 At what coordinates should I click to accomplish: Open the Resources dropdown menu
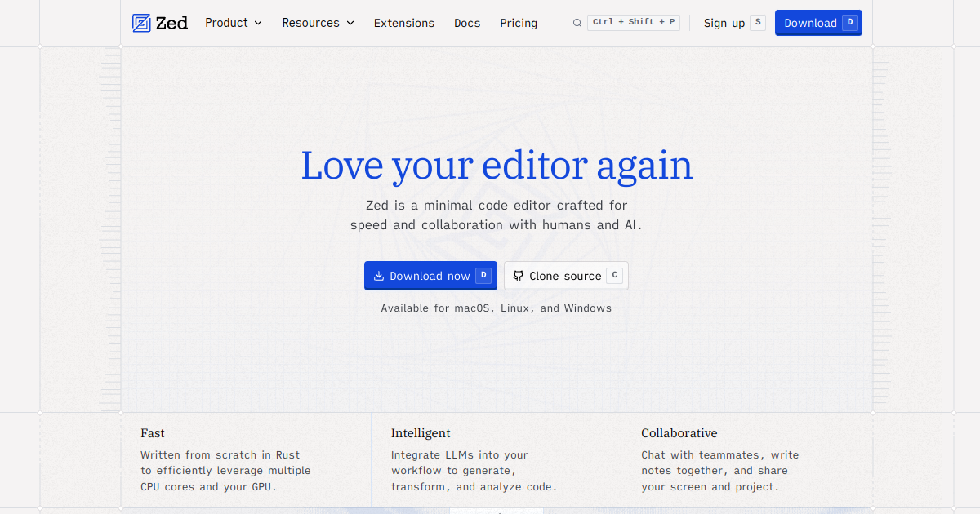click(310, 23)
